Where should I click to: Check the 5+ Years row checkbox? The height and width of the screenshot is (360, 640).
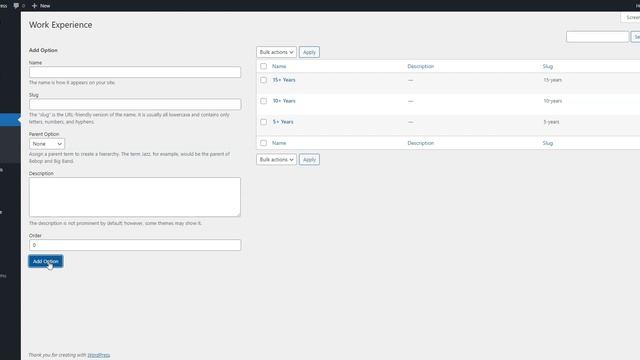click(x=264, y=122)
